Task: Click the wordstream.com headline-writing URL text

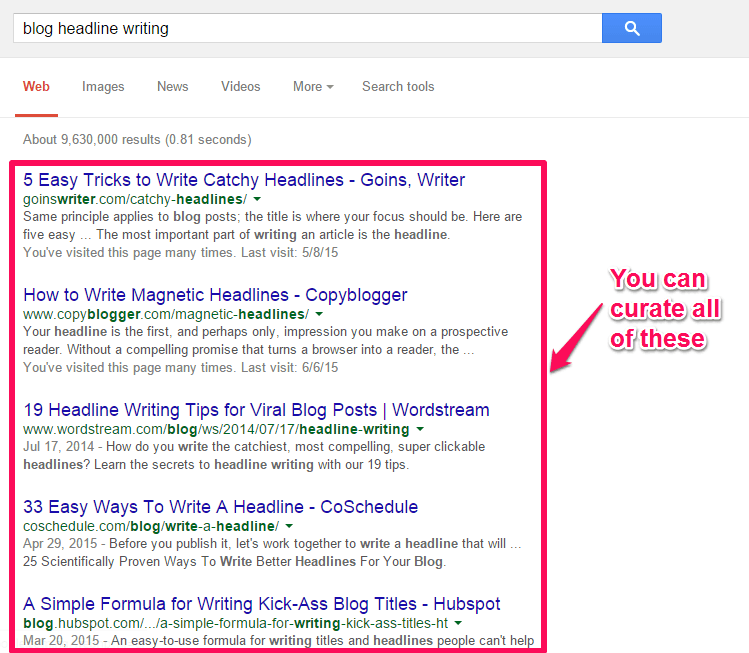Action: pyautogui.click(x=216, y=429)
